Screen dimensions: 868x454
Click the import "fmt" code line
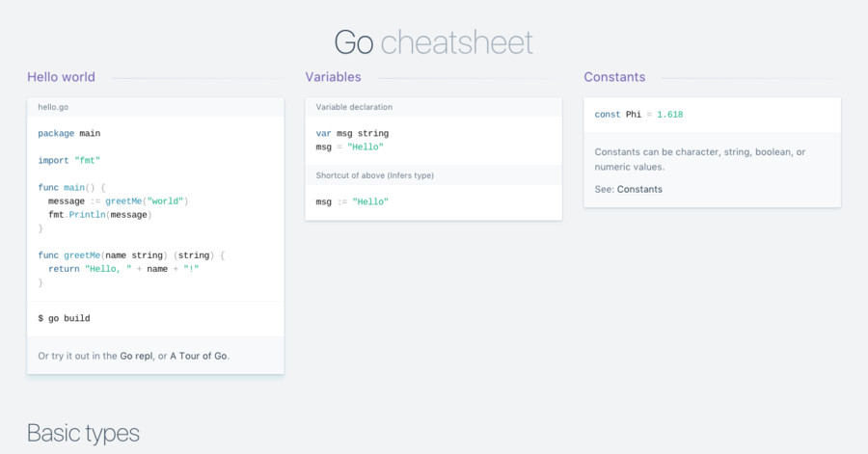[x=69, y=160]
